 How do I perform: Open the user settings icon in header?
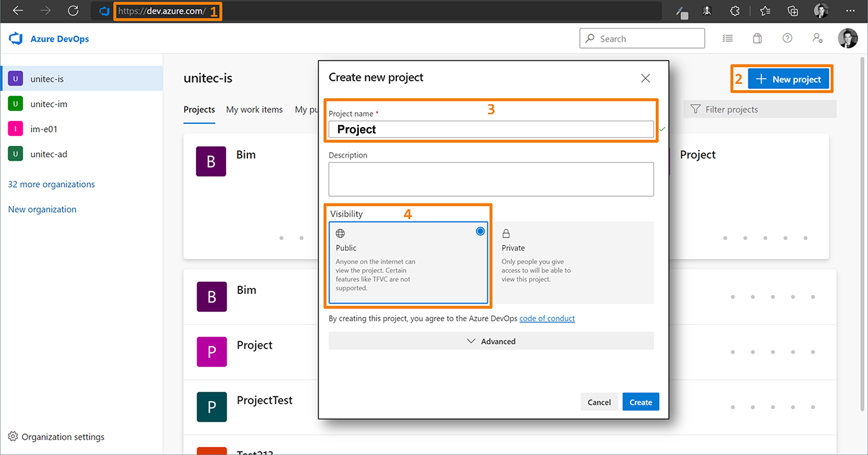(817, 38)
